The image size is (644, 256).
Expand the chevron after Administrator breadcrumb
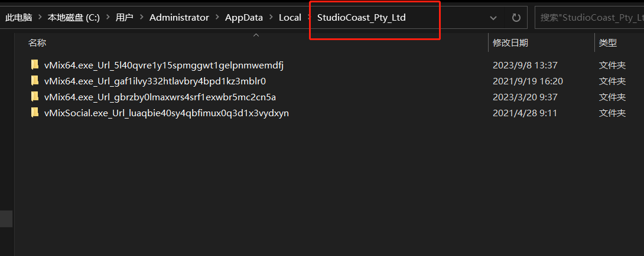tap(217, 18)
